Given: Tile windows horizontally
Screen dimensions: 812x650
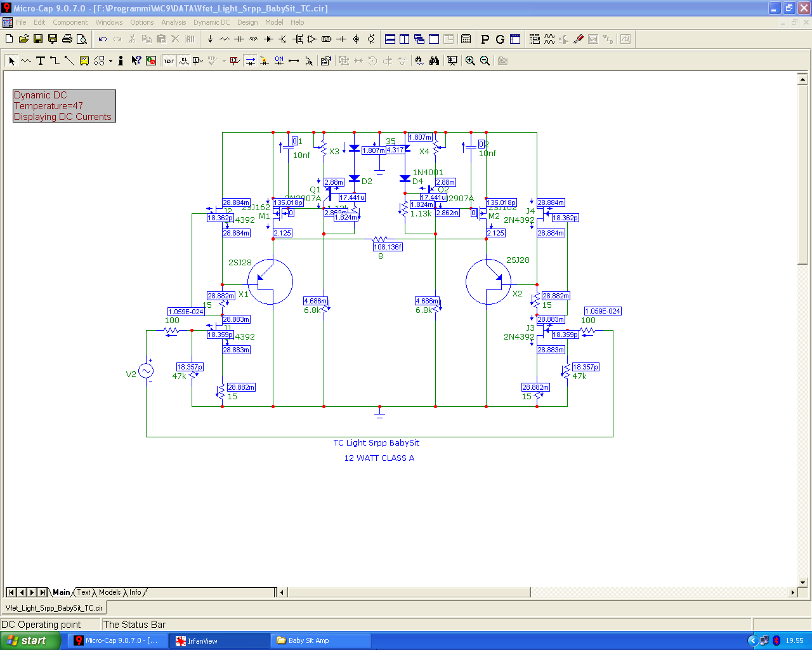Looking at the screenshot, I should pos(390,39).
